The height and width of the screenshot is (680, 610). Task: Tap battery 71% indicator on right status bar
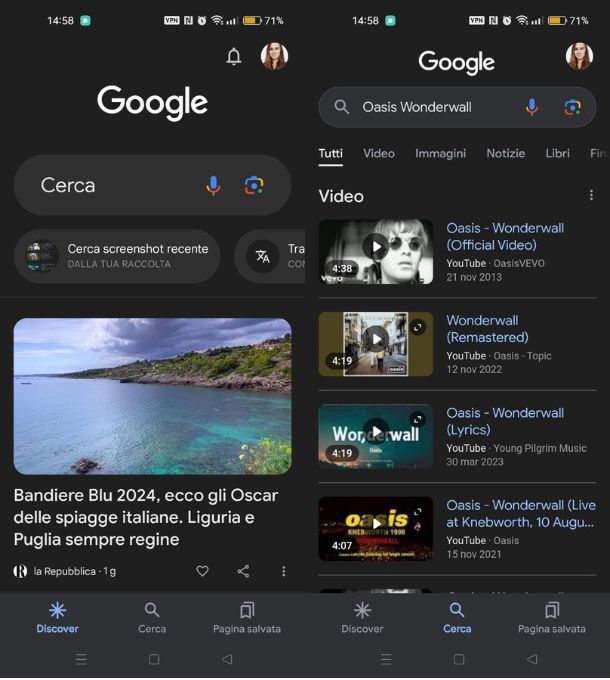point(568,20)
